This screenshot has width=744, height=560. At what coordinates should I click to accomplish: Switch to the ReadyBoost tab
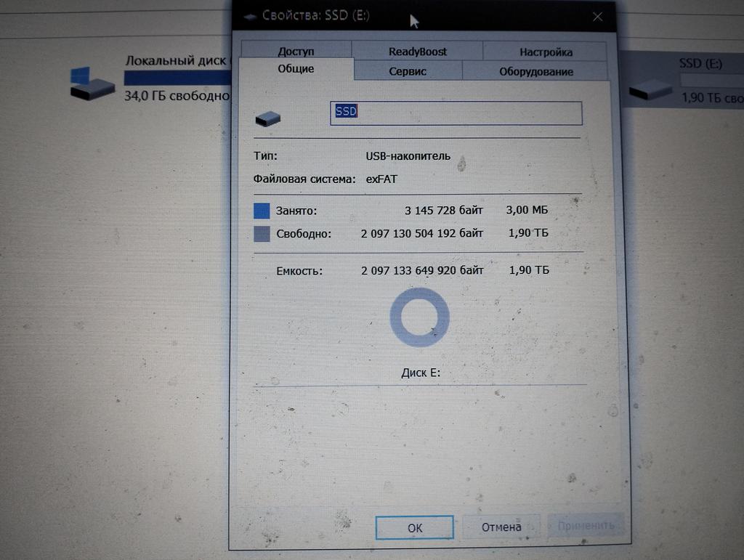tap(418, 52)
